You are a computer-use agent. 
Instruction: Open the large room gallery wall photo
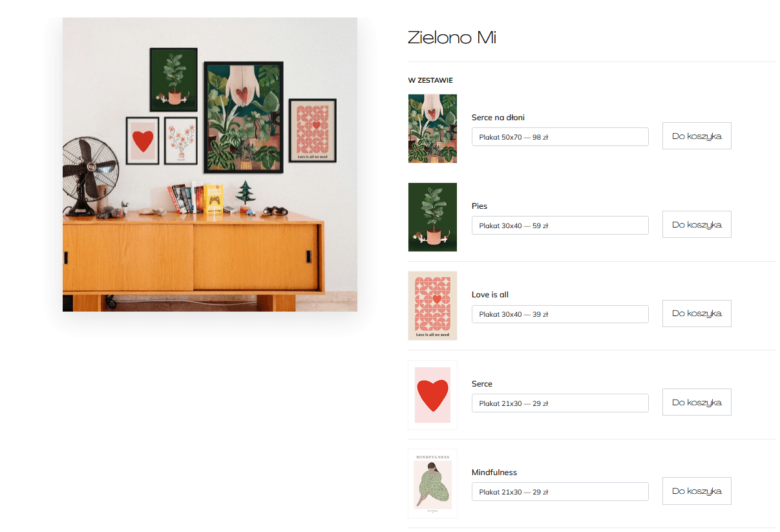(x=210, y=164)
